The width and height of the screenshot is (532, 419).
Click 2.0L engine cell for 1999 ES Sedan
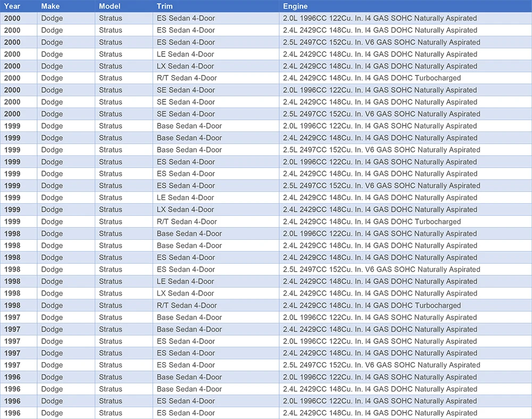point(405,162)
